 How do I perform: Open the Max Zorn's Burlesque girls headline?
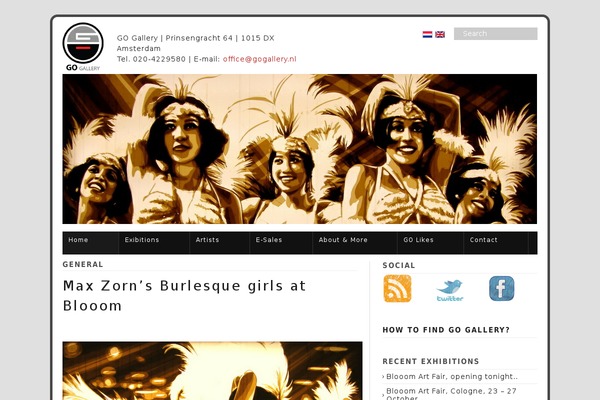pyautogui.click(x=184, y=296)
